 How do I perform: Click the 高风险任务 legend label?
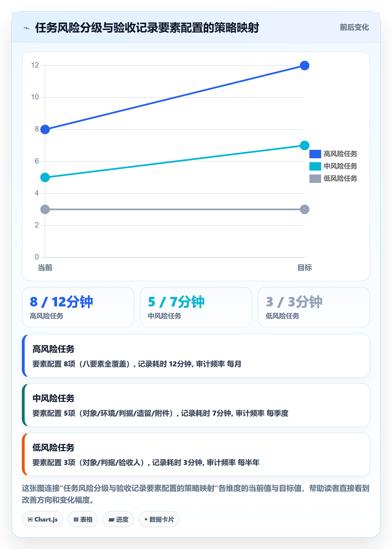(340, 154)
